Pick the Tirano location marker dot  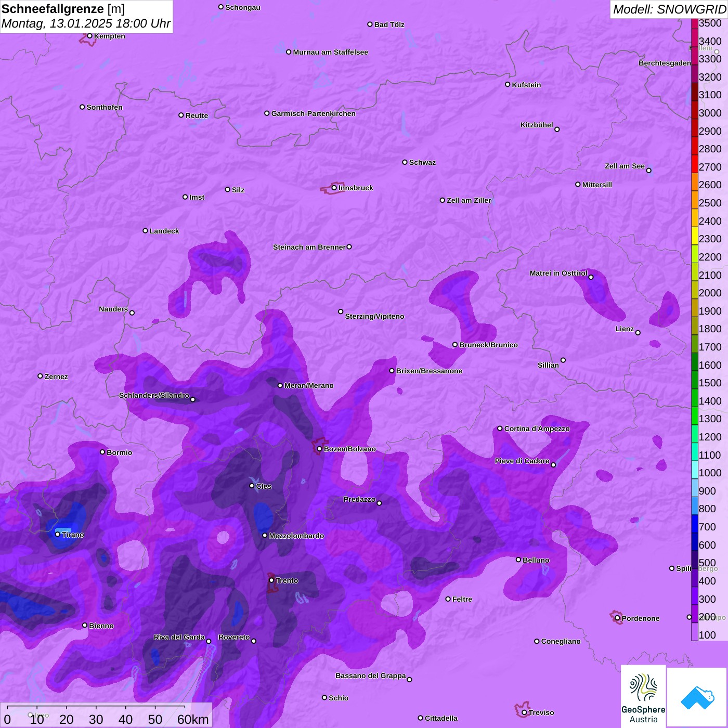point(58,535)
